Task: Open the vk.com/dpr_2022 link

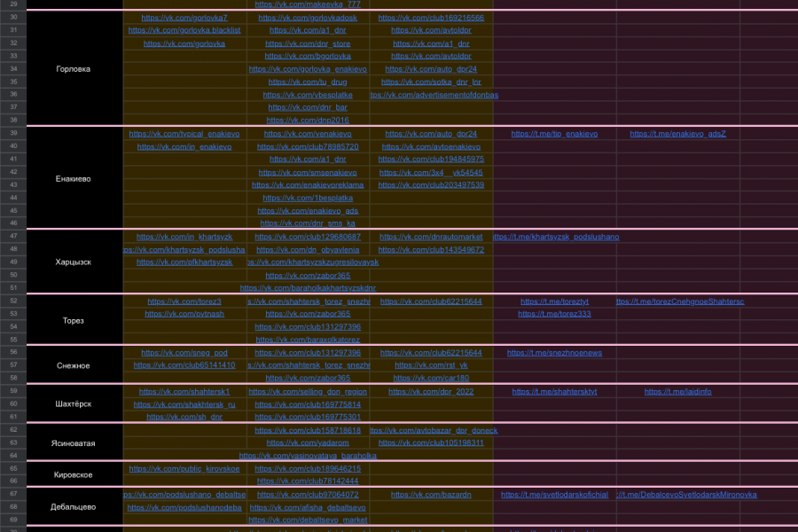Action: 431,392
